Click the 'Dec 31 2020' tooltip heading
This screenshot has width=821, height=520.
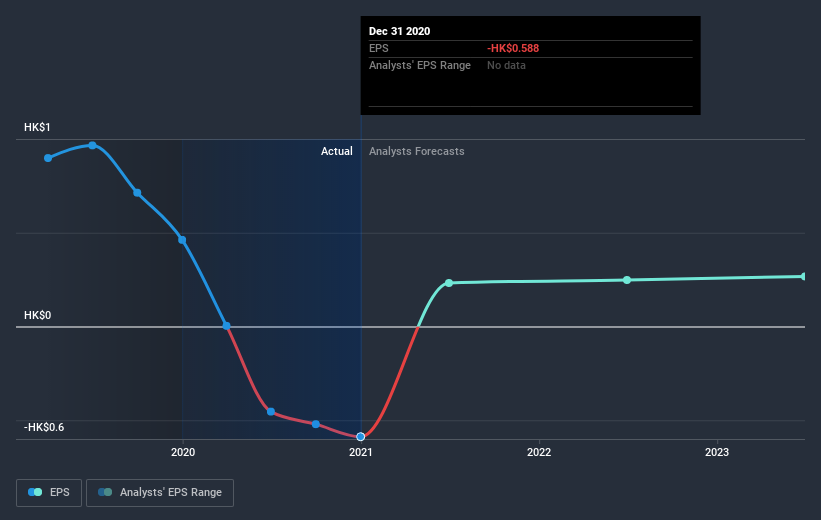[x=400, y=31]
